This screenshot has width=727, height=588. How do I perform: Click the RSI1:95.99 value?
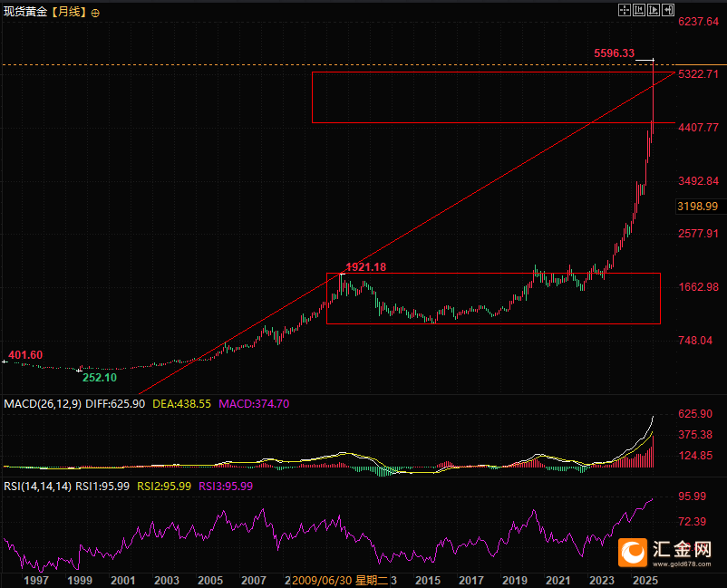pyautogui.click(x=102, y=487)
